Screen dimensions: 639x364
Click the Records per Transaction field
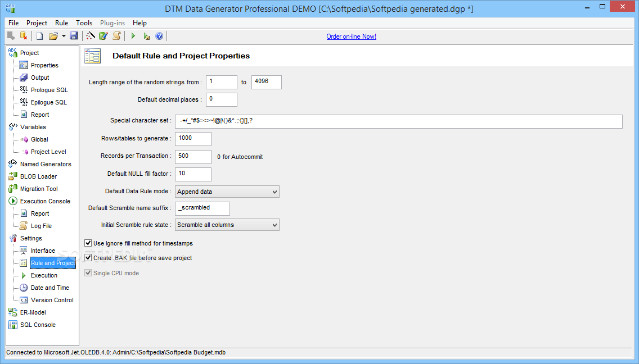193,157
